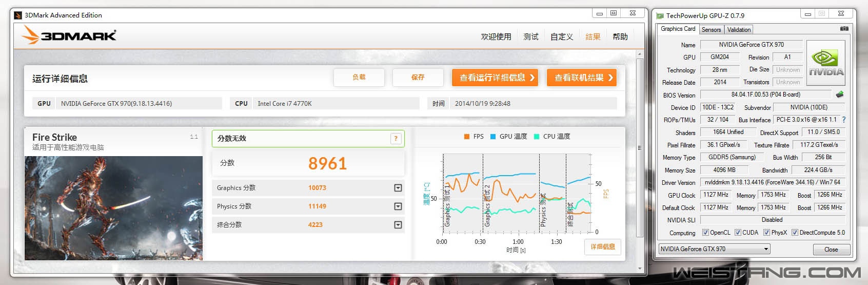The height and width of the screenshot is (285, 868).
Task: Click the Fire Strike title text
Action: pos(54,137)
